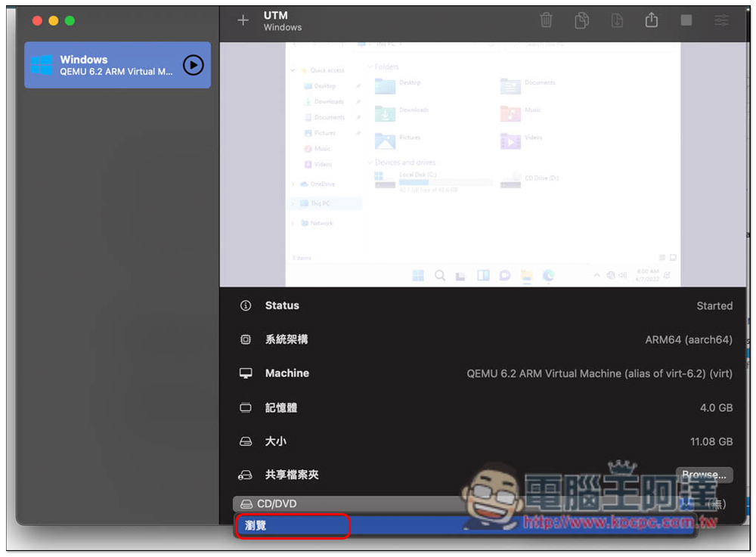Stop the VM with the square icon
The height and width of the screenshot is (557, 756).
[x=686, y=20]
